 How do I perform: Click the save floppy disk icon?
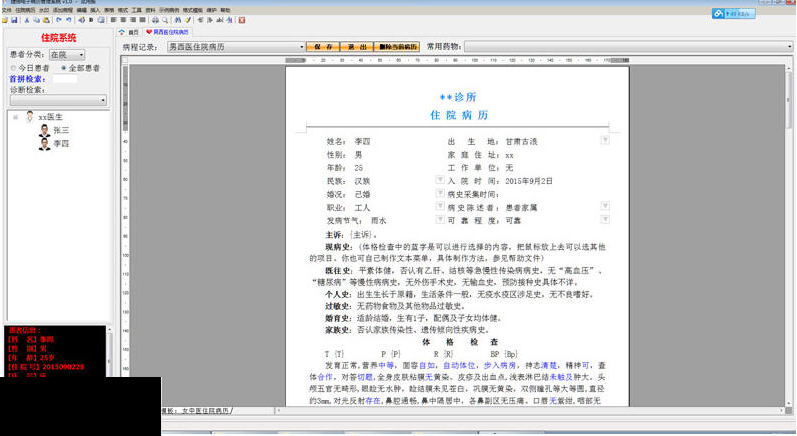(14, 20)
